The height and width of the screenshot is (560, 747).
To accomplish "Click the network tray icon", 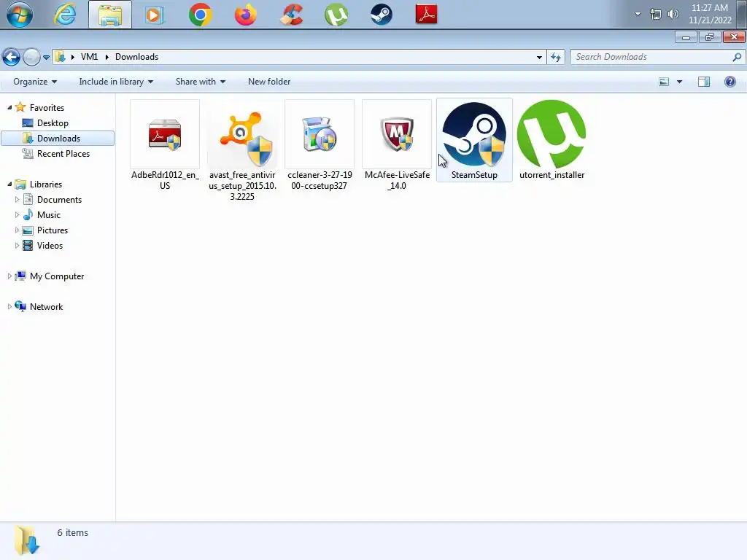I will [x=656, y=15].
